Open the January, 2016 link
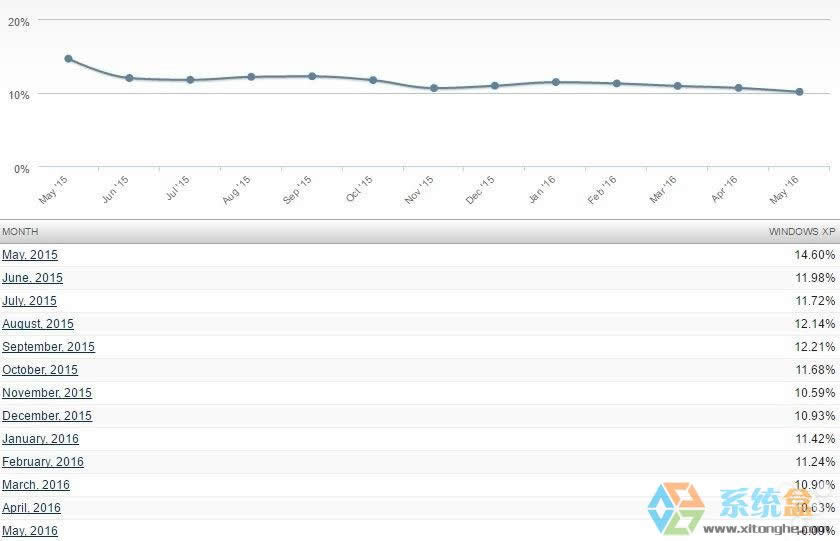Viewport: 840px width, 541px height. [x=40, y=439]
